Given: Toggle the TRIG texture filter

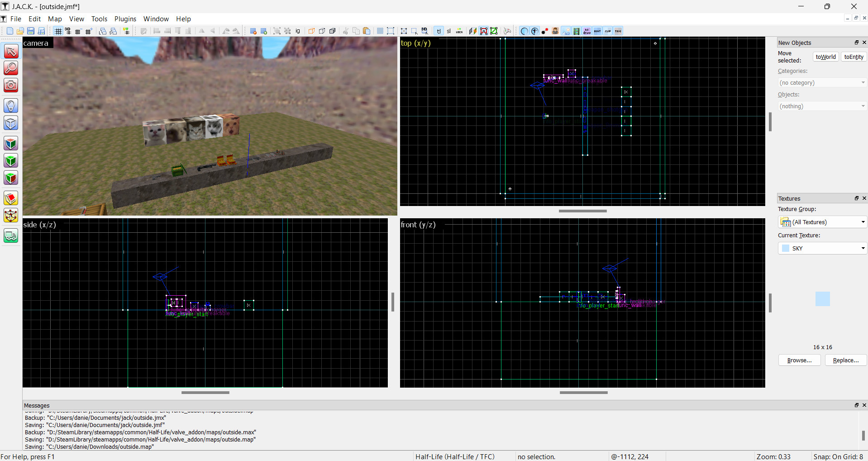Looking at the screenshot, I should pyautogui.click(x=618, y=31).
